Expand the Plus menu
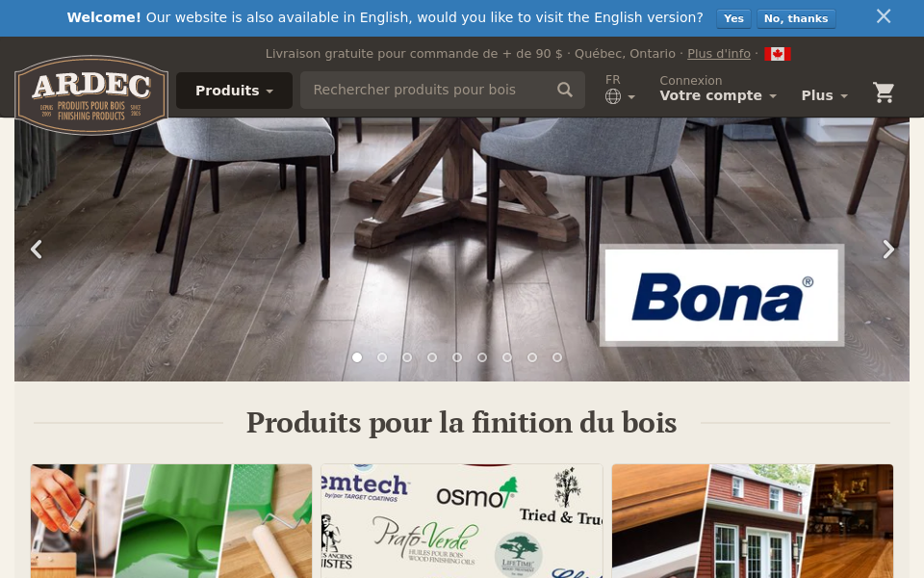The image size is (924, 578). pos(825,95)
